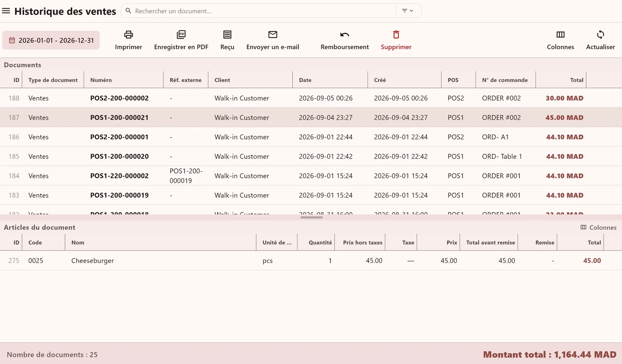Click Montant total : 1,164.44 MAD
Image resolution: width=622 pixels, height=364 pixels.
click(550, 355)
